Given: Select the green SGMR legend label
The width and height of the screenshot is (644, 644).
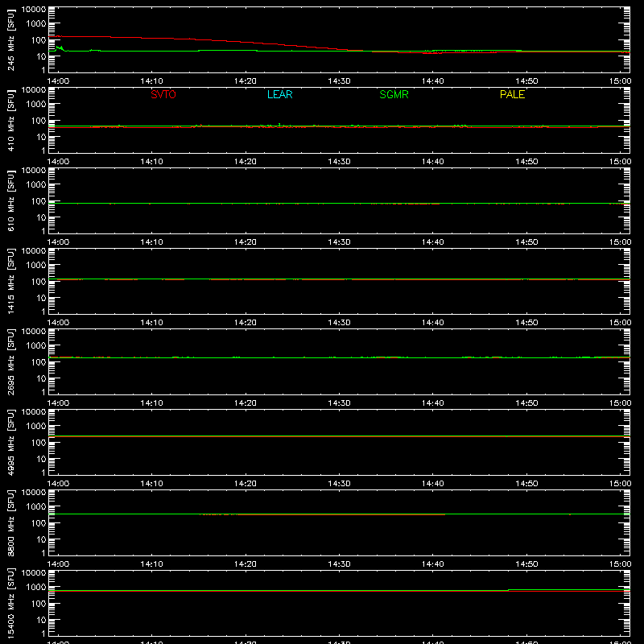Looking at the screenshot, I should [394, 94].
